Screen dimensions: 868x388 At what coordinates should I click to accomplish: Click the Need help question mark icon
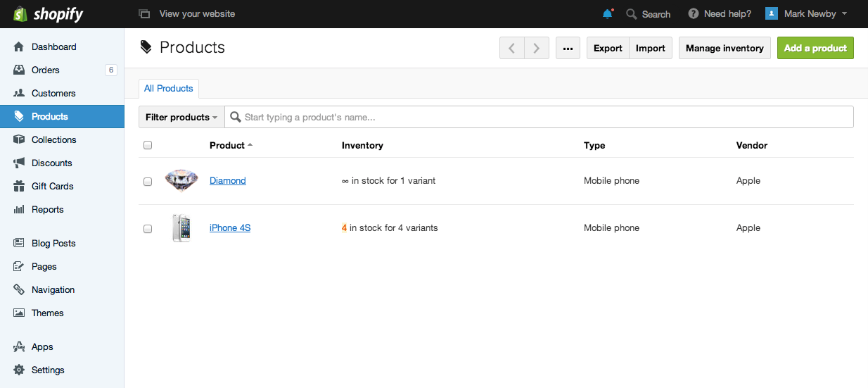[693, 14]
